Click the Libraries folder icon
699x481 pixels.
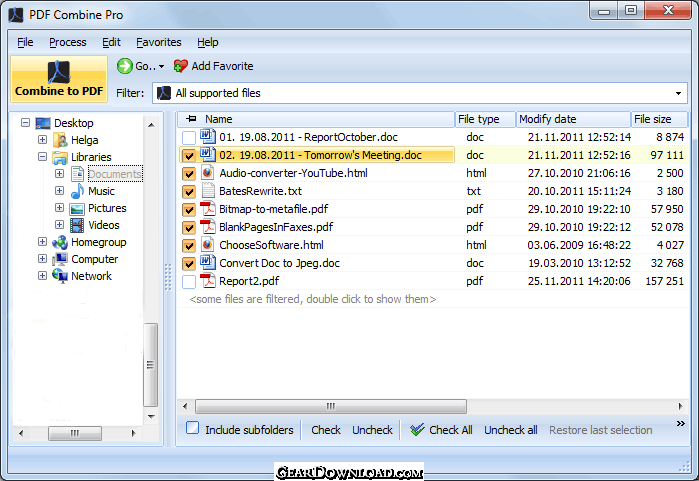[x=60, y=157]
